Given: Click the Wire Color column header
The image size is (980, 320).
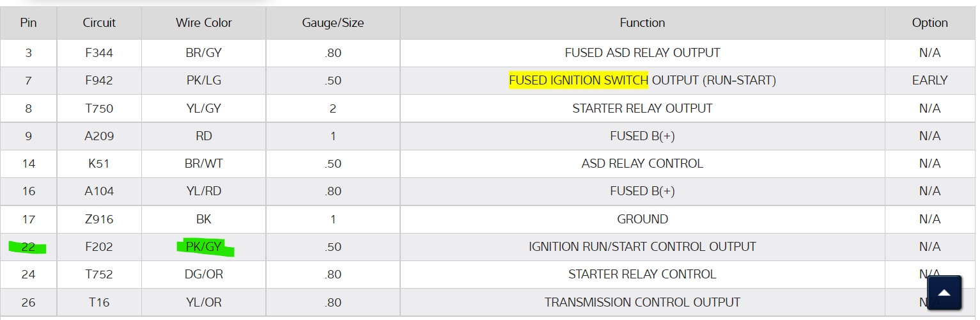Looking at the screenshot, I should 204,23.
